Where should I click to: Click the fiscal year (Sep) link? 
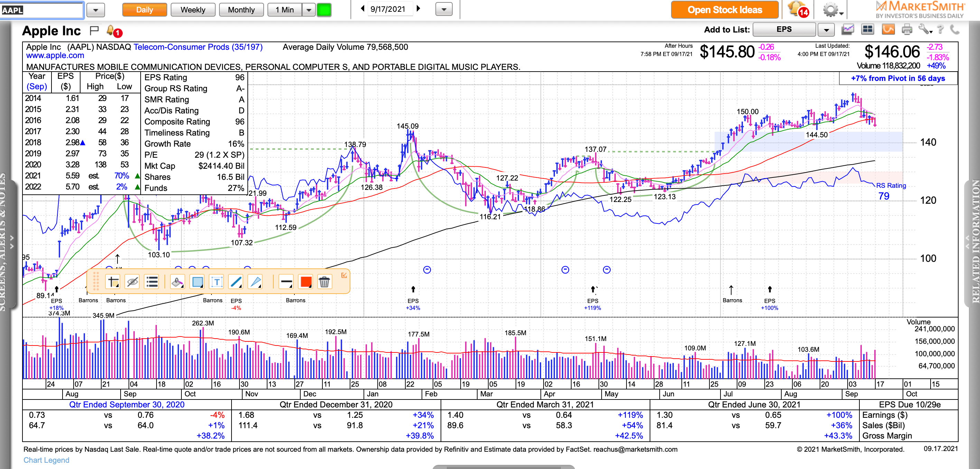coord(37,86)
